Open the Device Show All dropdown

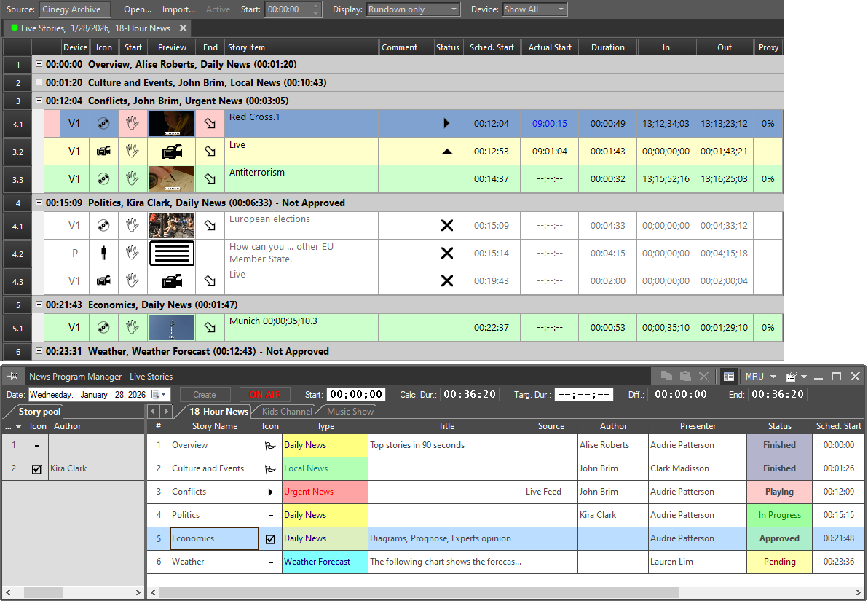coord(534,9)
